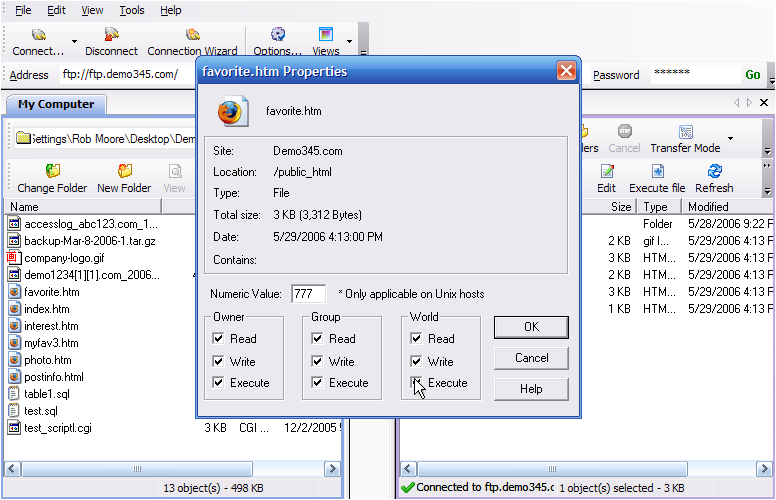Image resolution: width=776 pixels, height=500 pixels.
Task: Expand remote toolbar overflow chevron
Action: (767, 151)
